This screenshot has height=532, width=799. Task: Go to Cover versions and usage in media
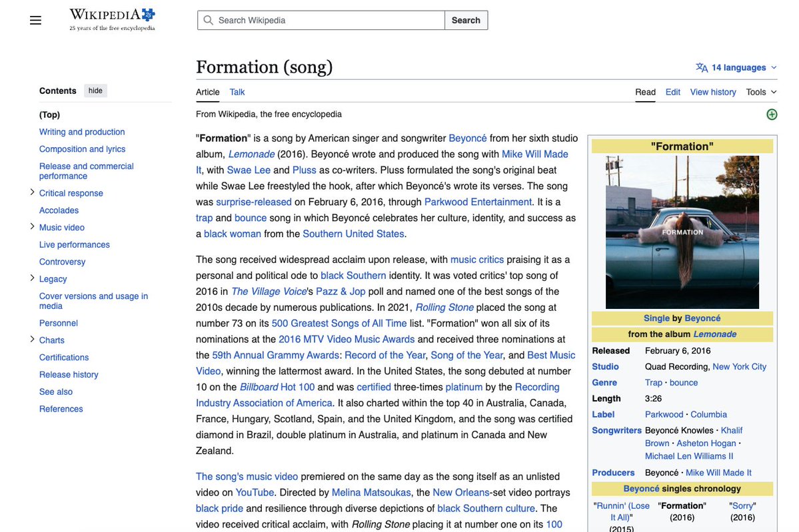tap(93, 301)
